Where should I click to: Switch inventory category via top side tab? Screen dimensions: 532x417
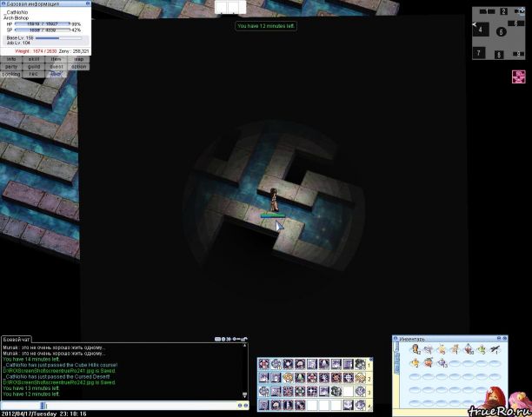click(x=396, y=347)
